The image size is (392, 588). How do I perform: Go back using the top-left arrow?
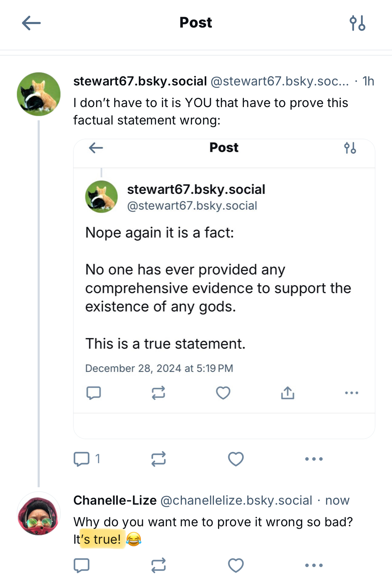tap(31, 23)
